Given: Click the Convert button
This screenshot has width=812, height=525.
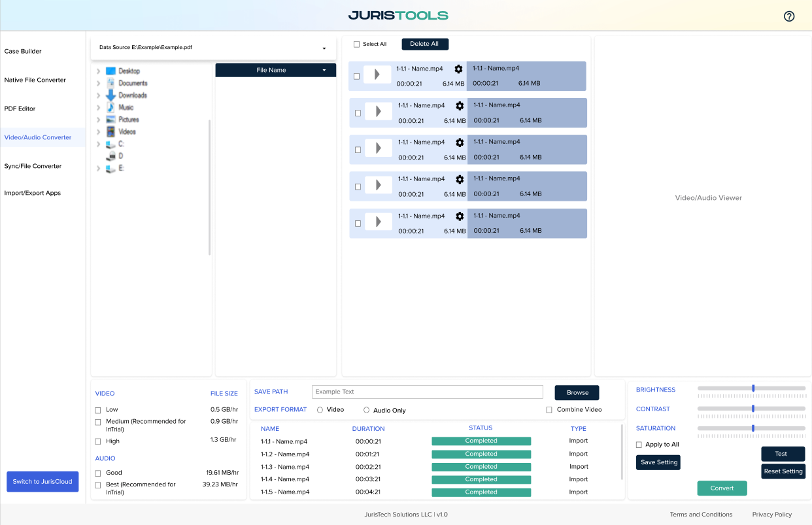Looking at the screenshot, I should click(x=722, y=488).
